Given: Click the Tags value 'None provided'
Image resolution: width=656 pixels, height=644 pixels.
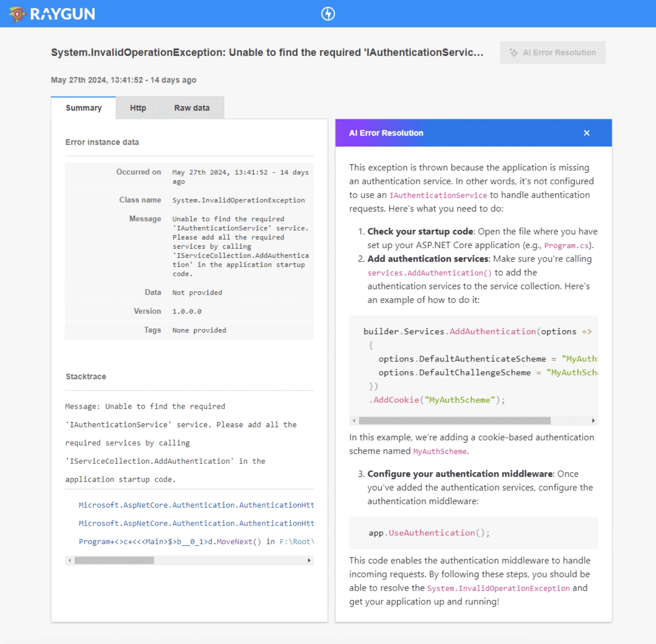Looking at the screenshot, I should pos(199,330).
